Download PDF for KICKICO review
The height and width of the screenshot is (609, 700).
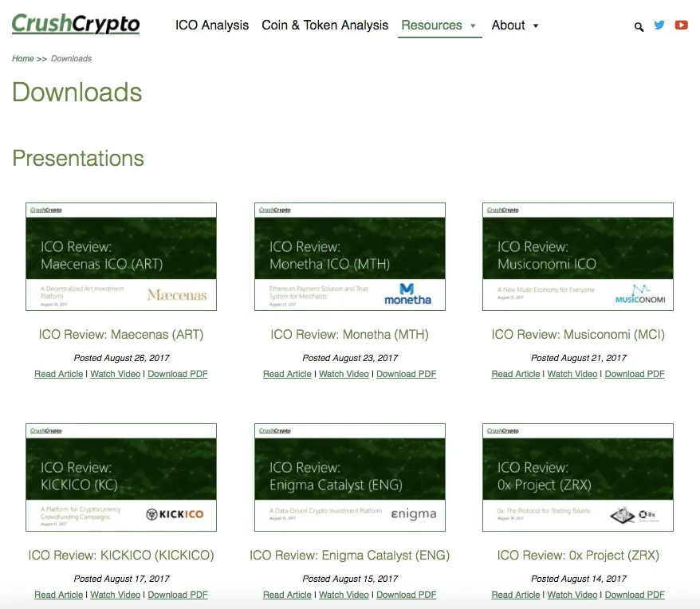click(178, 595)
